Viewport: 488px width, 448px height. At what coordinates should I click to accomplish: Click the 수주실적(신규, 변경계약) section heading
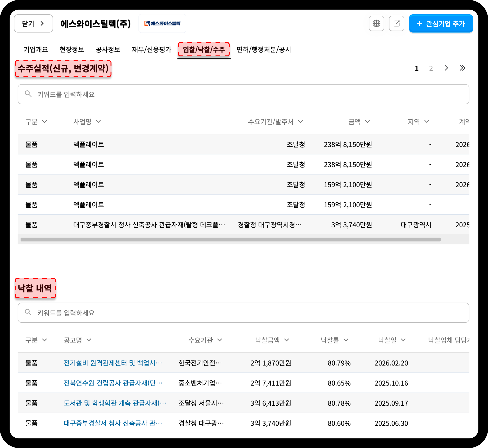63,69
